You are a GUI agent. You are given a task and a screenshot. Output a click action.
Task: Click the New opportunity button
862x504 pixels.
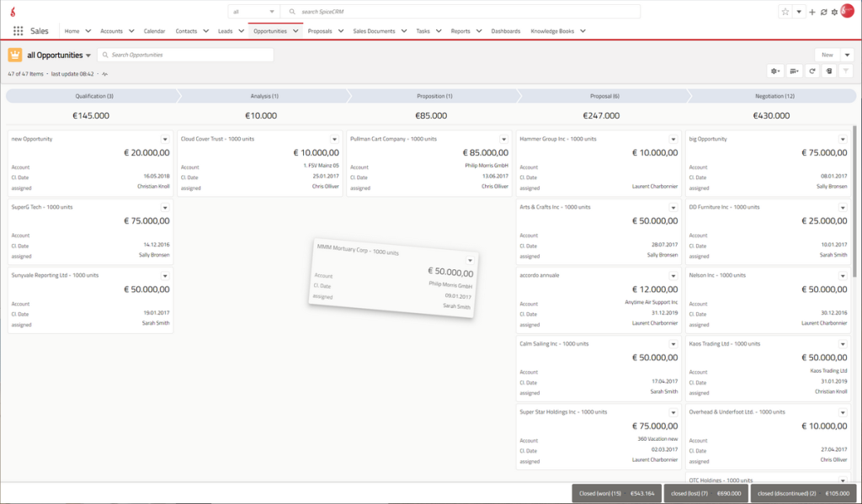coord(827,55)
